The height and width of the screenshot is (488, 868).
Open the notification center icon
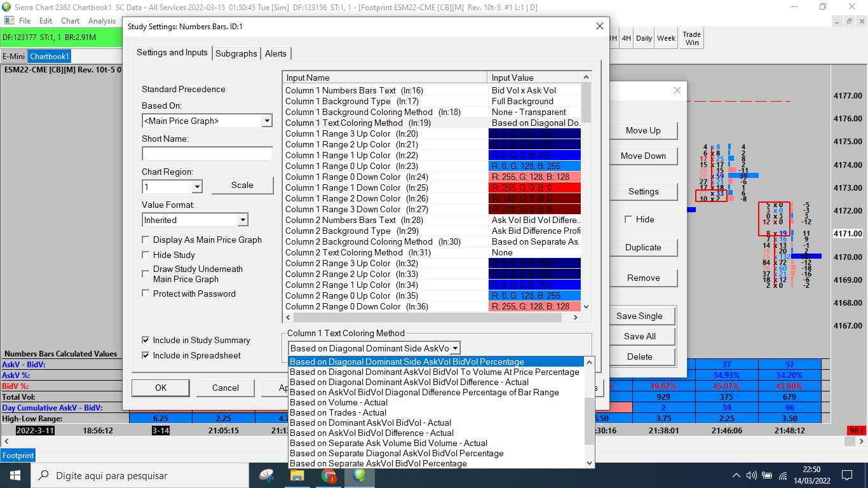[x=846, y=475]
